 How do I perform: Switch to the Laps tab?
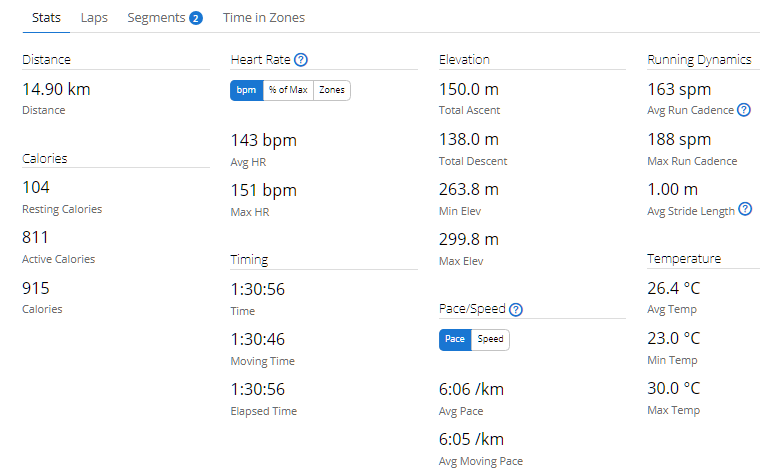(94, 18)
